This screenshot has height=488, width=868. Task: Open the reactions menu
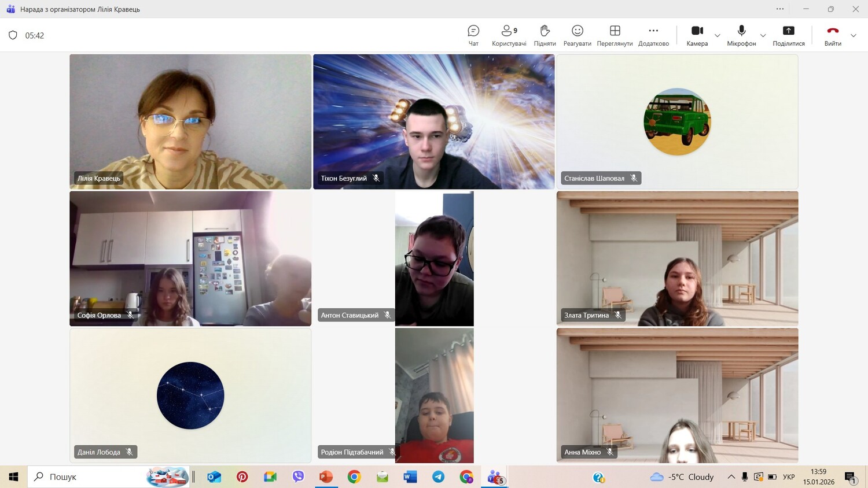(577, 35)
